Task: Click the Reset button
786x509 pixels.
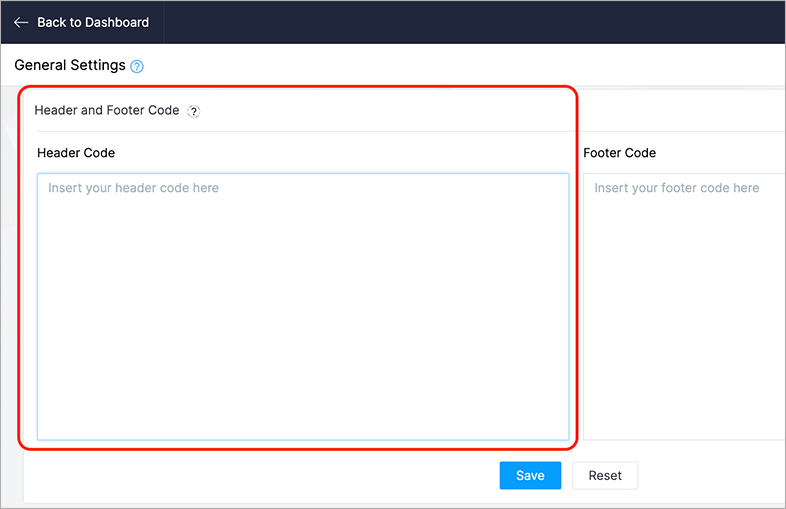Action: click(604, 476)
